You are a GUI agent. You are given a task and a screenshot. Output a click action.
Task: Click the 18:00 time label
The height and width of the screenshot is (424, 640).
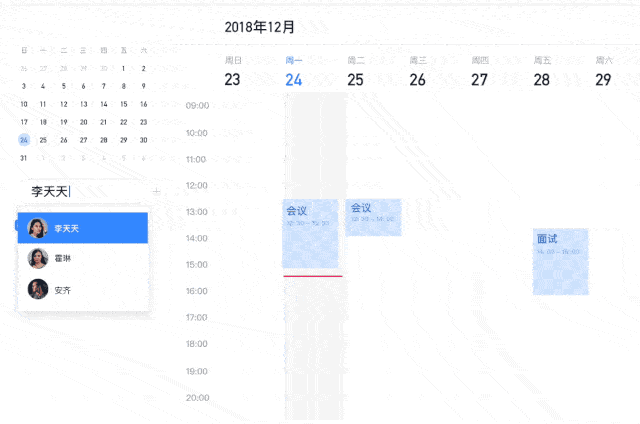pyautogui.click(x=197, y=344)
